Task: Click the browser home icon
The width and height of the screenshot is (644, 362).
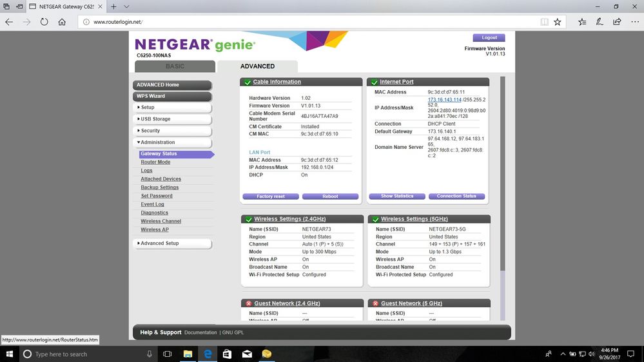Action: 62,21
